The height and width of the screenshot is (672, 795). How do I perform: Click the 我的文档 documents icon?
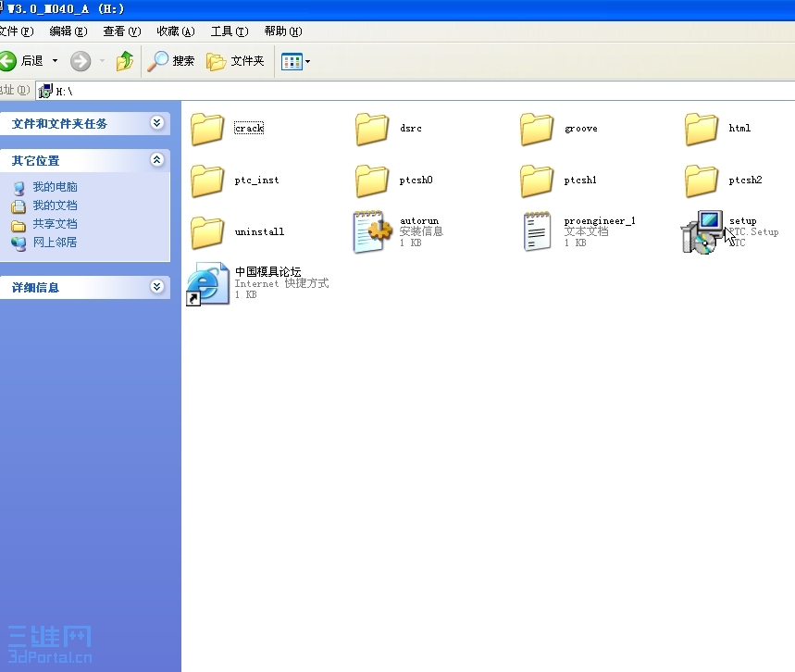click(x=19, y=206)
